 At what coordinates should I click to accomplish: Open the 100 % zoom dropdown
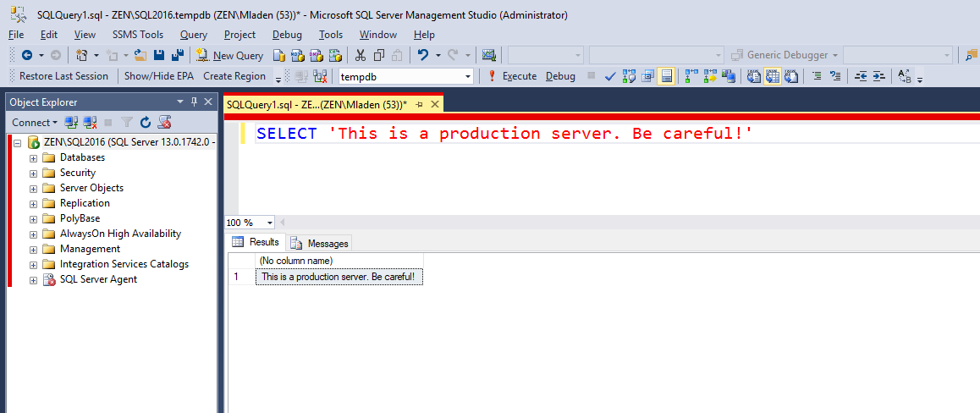point(270,223)
